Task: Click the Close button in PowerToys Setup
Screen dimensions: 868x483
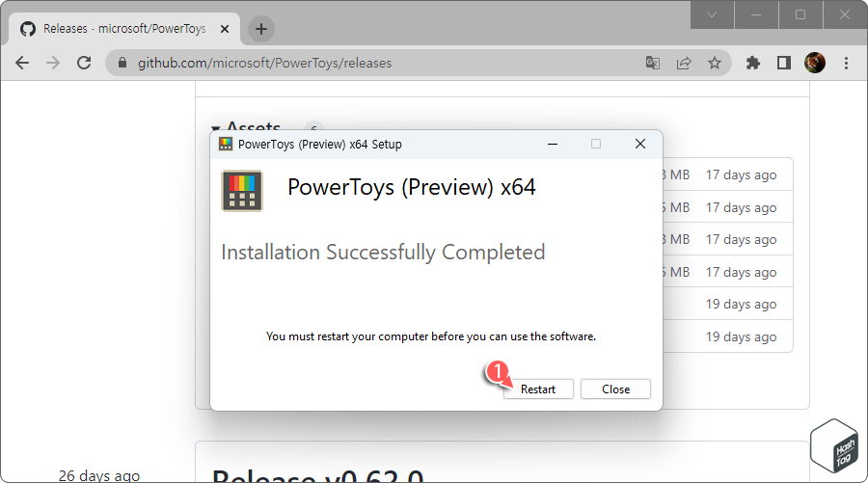Action: [615, 389]
